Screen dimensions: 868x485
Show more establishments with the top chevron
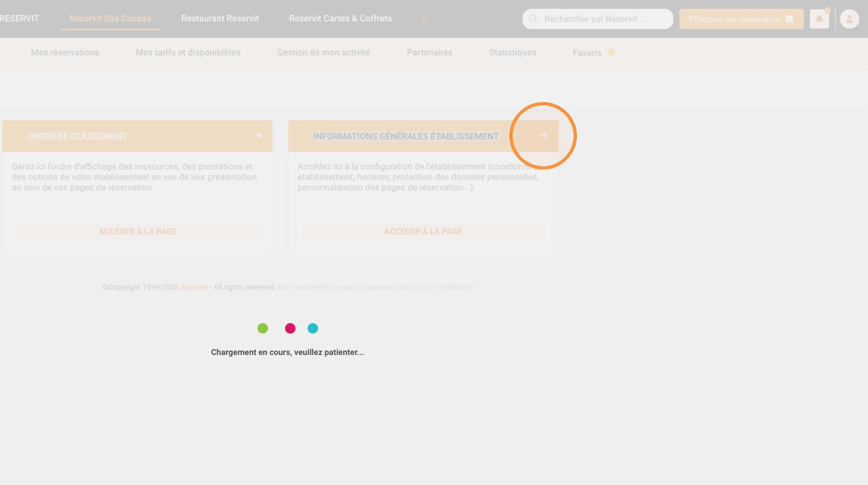[423, 18]
